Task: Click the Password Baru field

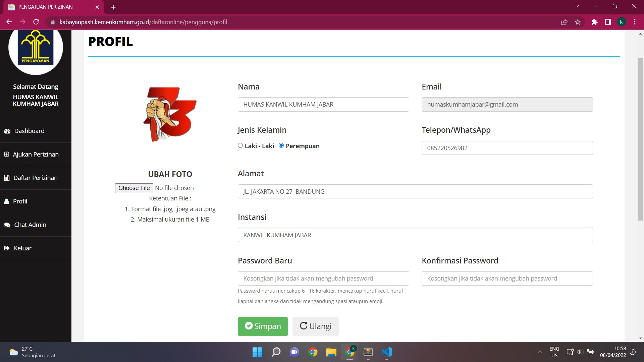Action: tap(323, 279)
